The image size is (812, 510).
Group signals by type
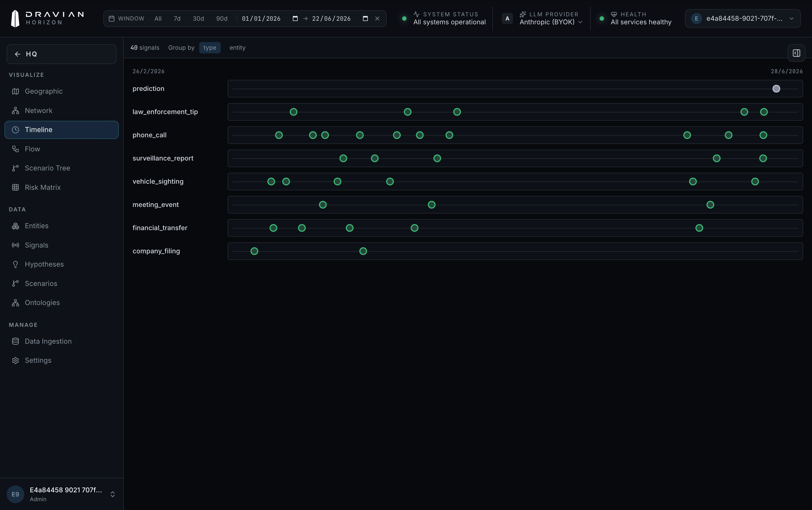(210, 48)
